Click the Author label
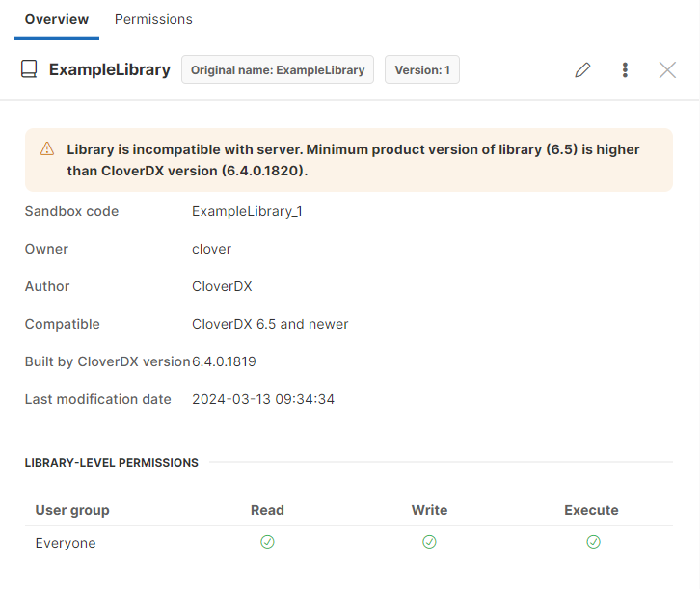The image size is (700, 589). click(x=47, y=286)
